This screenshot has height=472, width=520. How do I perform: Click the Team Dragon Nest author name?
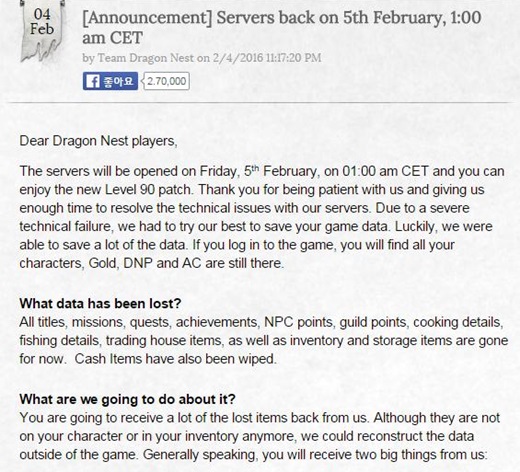145,58
